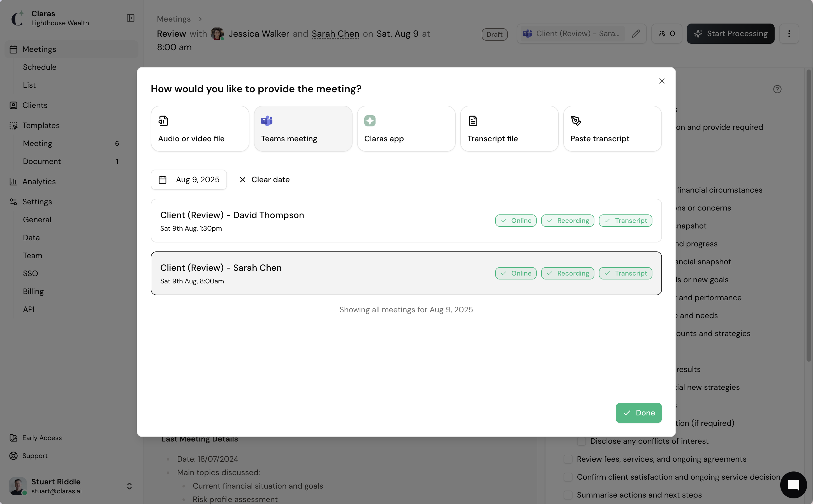813x504 pixels.
Task: Click the attendees count icon
Action: pos(666,34)
